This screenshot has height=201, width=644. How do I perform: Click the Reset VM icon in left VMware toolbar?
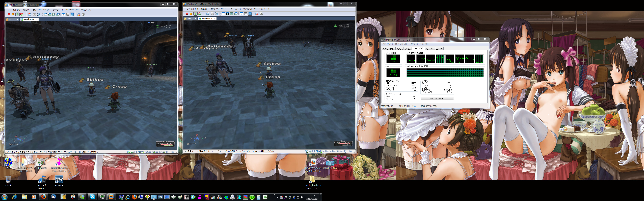[x=22, y=14]
